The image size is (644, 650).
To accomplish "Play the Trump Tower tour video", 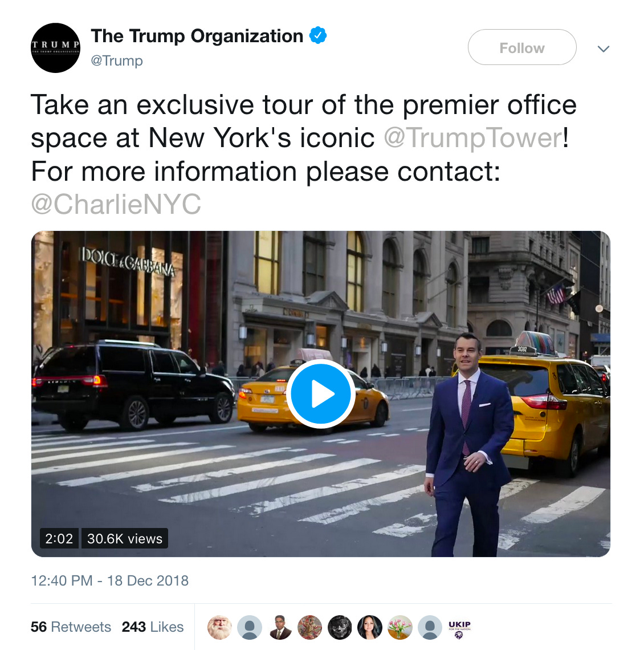I will click(x=321, y=394).
